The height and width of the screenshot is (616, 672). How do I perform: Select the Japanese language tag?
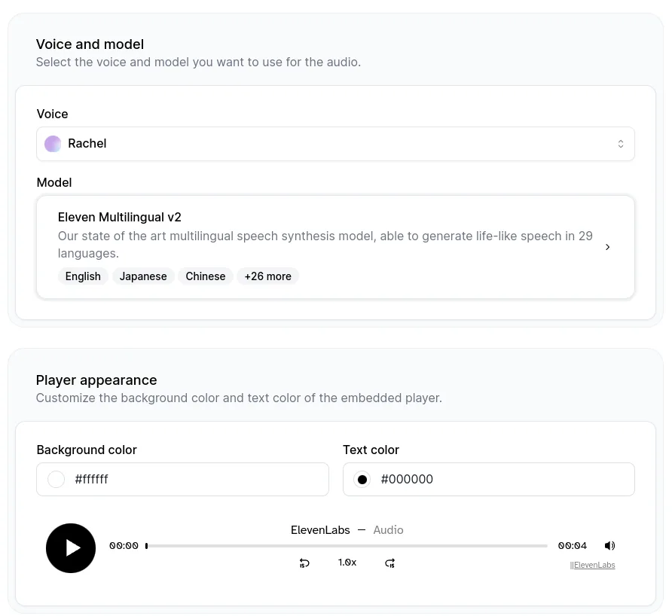[x=143, y=276]
